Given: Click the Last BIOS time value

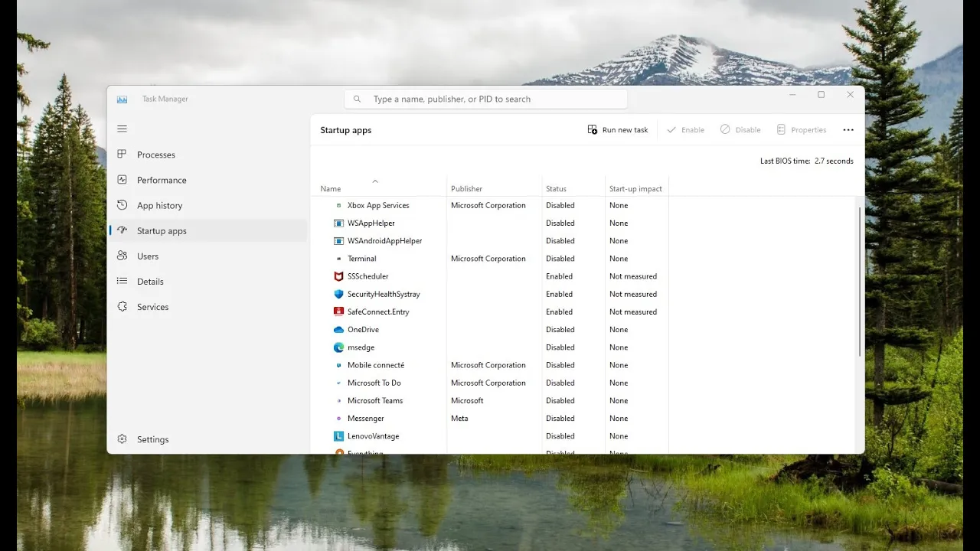Looking at the screenshot, I should pos(834,161).
